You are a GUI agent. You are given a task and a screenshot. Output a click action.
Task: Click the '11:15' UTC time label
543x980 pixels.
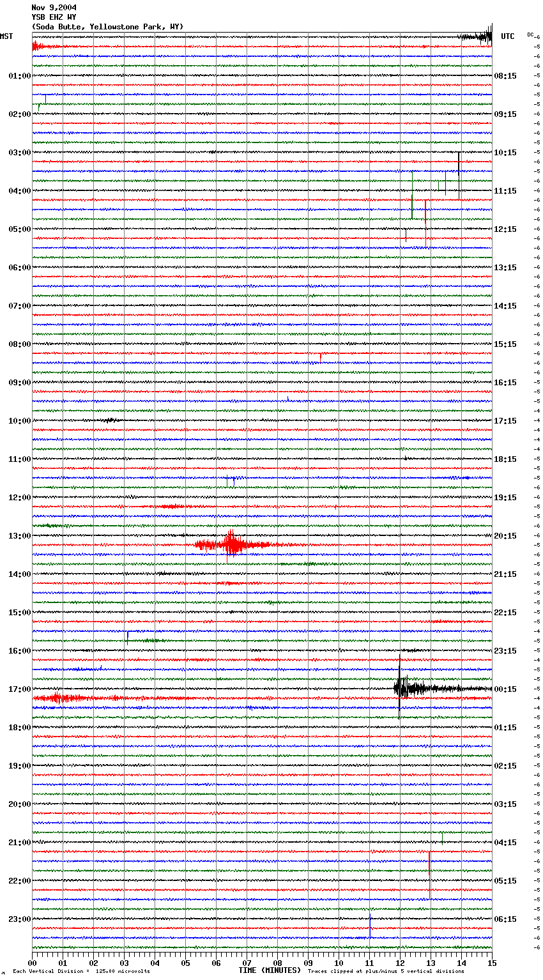(x=505, y=191)
